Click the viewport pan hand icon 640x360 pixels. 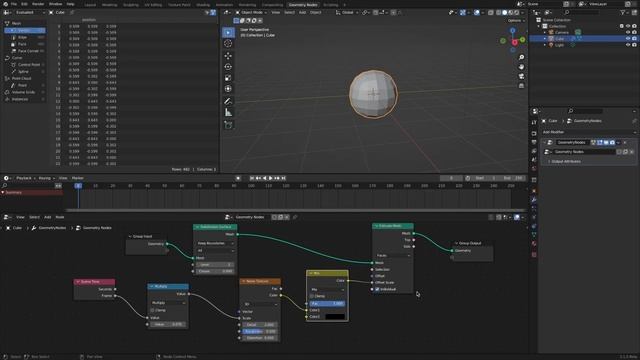coord(521,67)
